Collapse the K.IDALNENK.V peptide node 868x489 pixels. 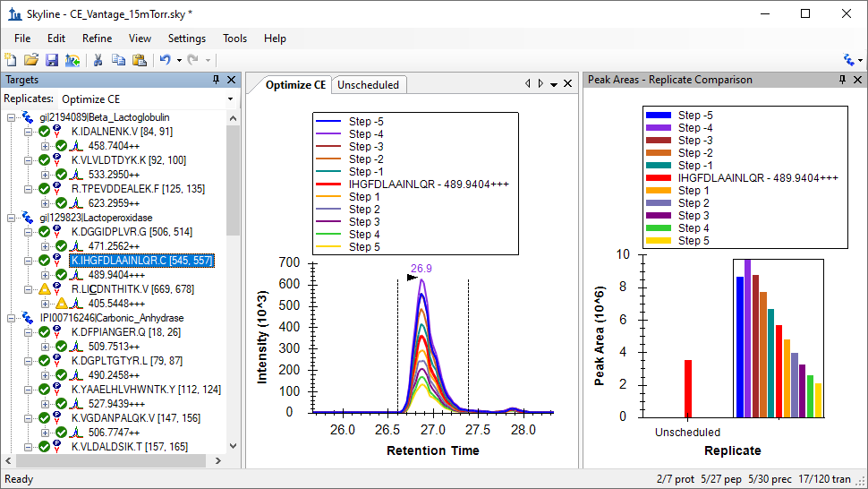tap(28, 132)
